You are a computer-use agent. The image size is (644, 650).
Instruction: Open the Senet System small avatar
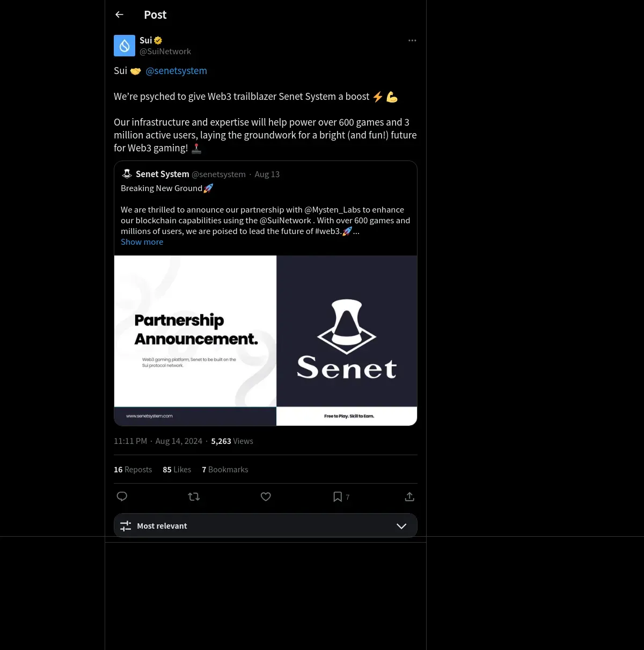tap(127, 174)
